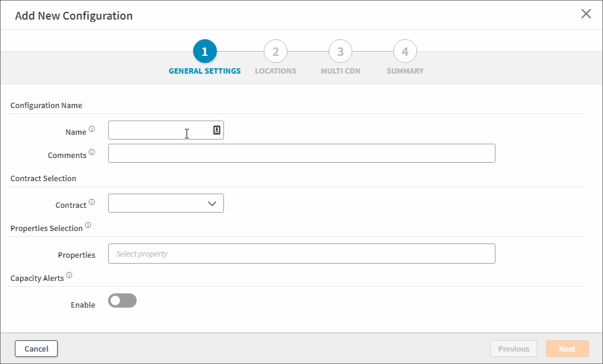603x364 pixels.
Task: Click the info icon next to Capacity Alerts
Action: 69,275
